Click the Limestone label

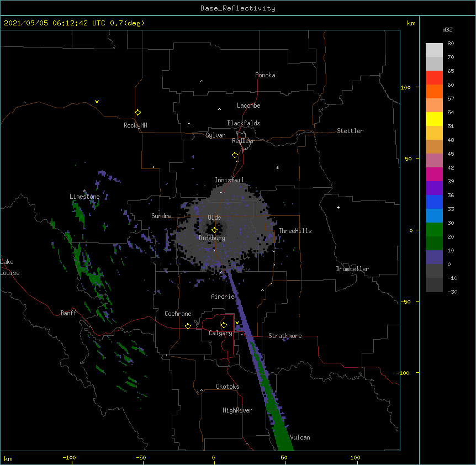pyautogui.click(x=84, y=197)
